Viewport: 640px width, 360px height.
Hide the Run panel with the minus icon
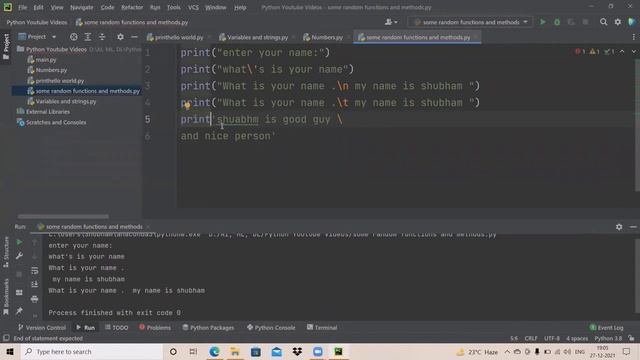633,227
